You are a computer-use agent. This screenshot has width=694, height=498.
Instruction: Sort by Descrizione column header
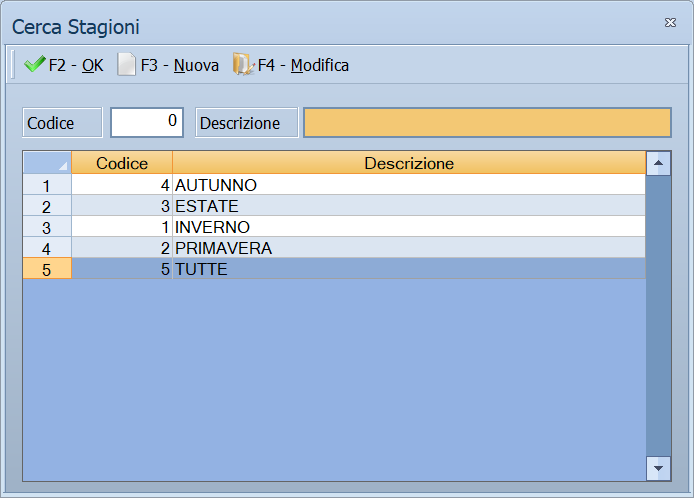click(409, 163)
